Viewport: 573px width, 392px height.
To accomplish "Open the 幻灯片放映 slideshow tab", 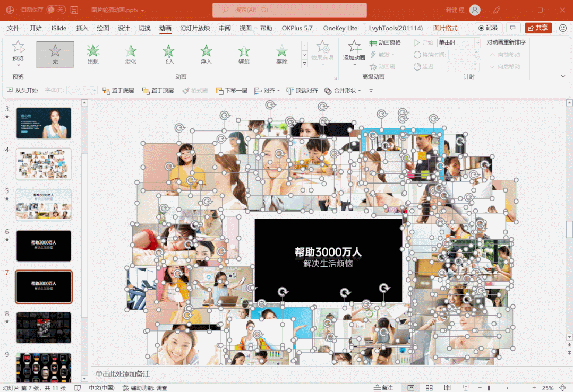I will point(195,28).
